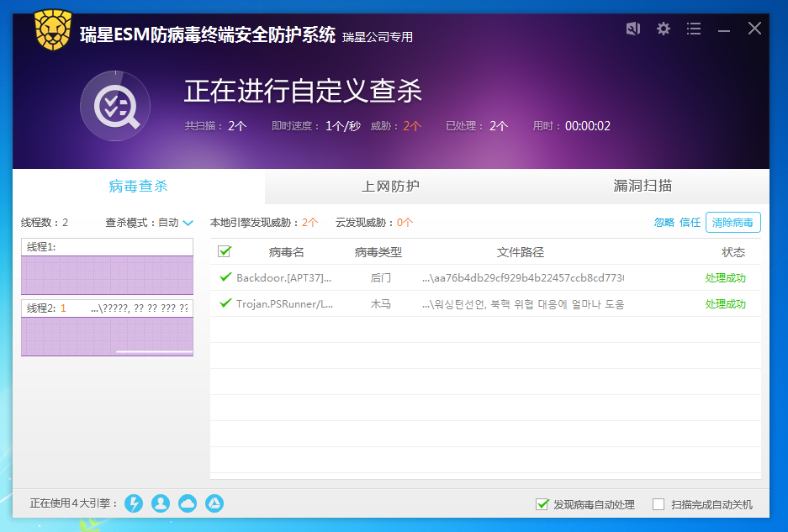Click the 病毒类型 column header
The width and height of the screenshot is (788, 532).
tap(378, 252)
